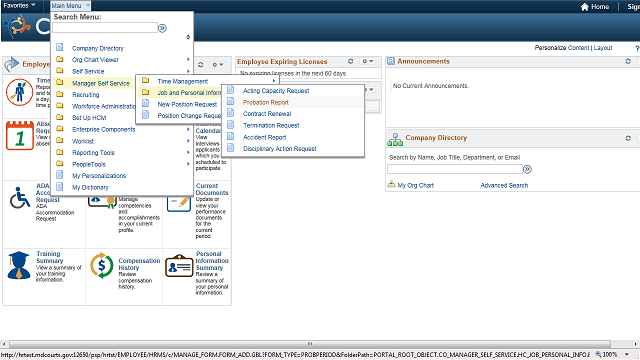Open Personal Information Summary ID card icon
The width and height of the screenshot is (640, 360).
tap(179, 265)
